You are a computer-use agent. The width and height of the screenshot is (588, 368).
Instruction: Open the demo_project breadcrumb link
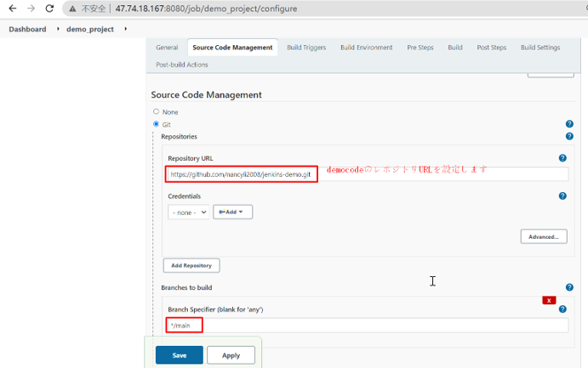90,29
